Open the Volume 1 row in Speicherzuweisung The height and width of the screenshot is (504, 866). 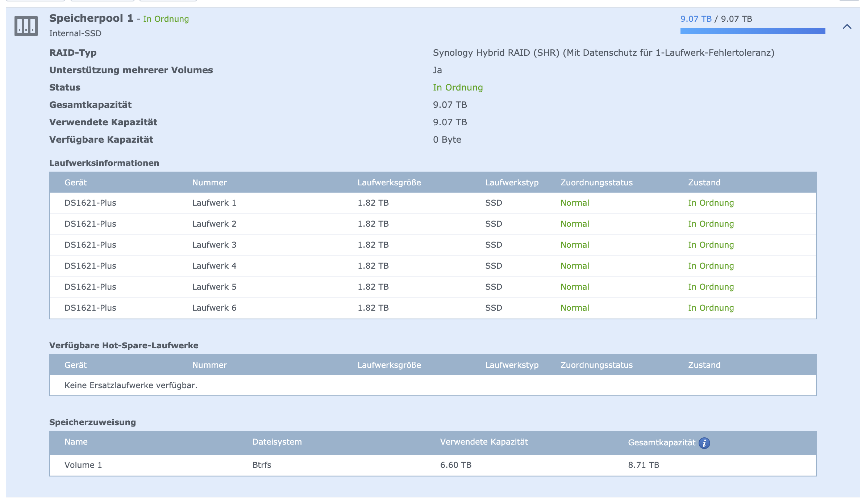[x=83, y=465]
